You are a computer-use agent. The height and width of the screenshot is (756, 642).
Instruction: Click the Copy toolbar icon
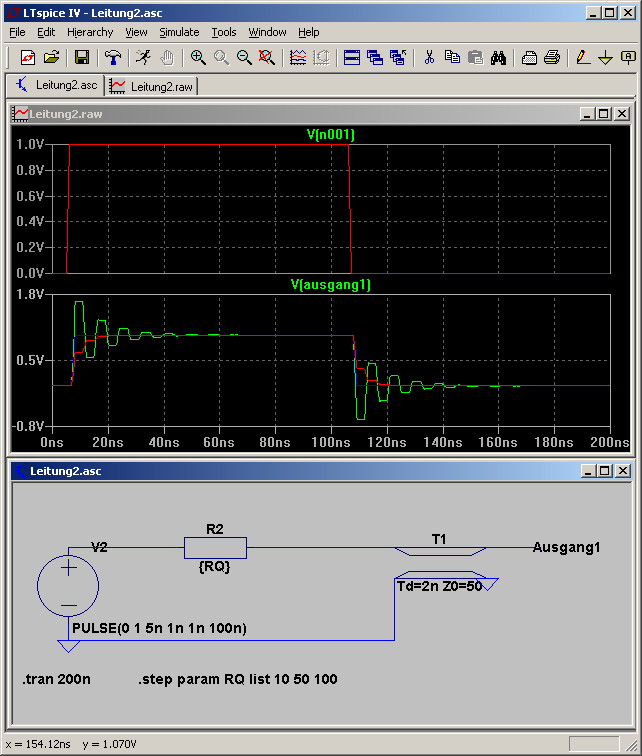(452, 57)
